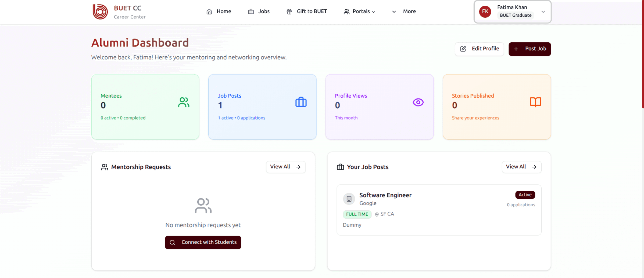This screenshot has height=278, width=644.
Task: Click the Profile Views eye icon
Action: point(418,102)
